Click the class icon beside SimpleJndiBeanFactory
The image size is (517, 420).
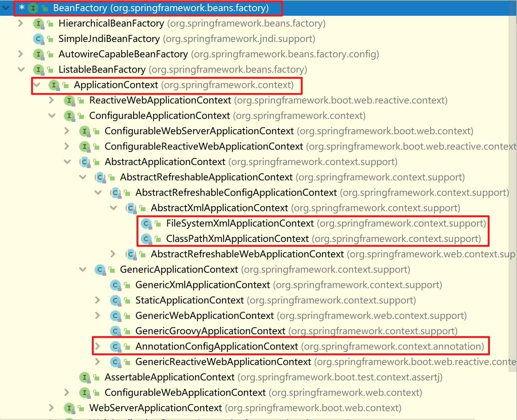38,38
